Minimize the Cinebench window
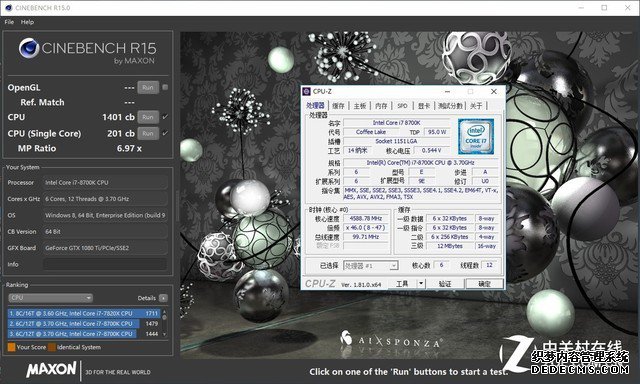The width and height of the screenshot is (640, 384). tap(581, 8)
